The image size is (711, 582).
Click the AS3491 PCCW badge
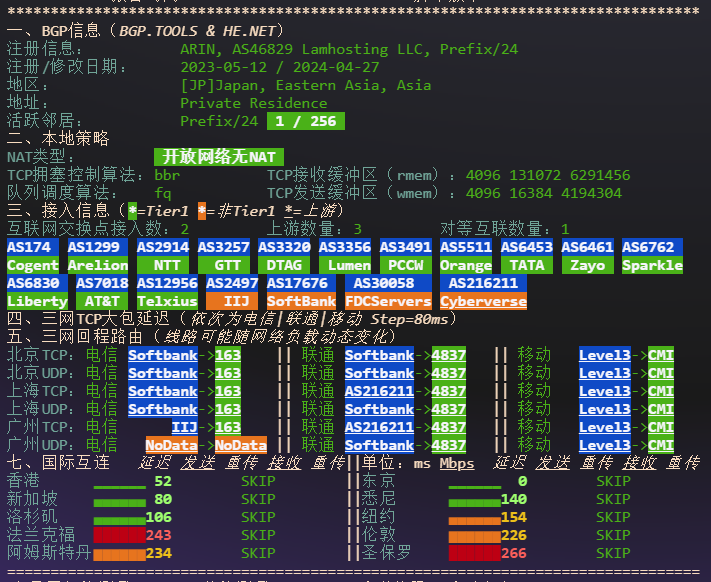pos(405,256)
